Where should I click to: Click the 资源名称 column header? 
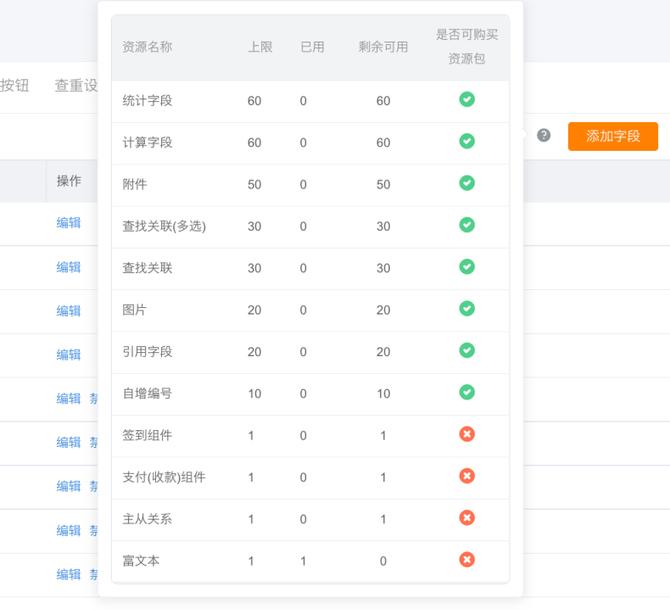point(147,47)
